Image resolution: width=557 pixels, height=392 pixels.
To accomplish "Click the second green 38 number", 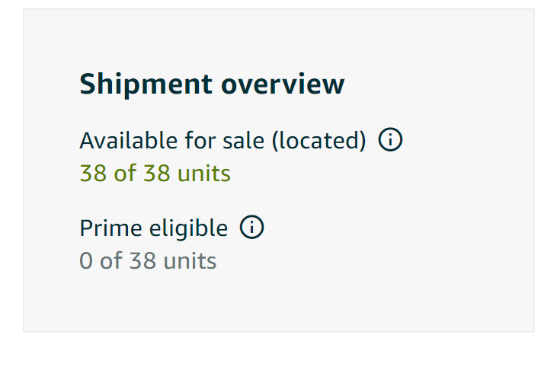I will point(157,174).
